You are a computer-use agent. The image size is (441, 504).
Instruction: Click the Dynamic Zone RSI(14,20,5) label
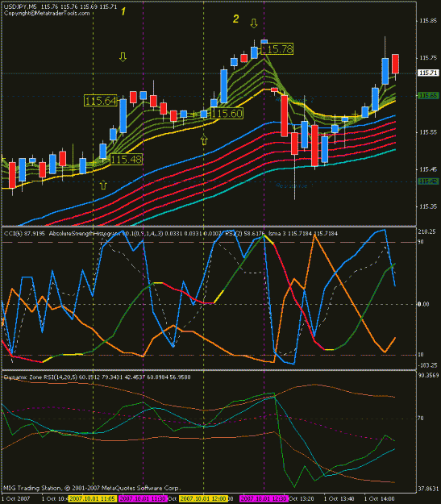tap(40, 377)
